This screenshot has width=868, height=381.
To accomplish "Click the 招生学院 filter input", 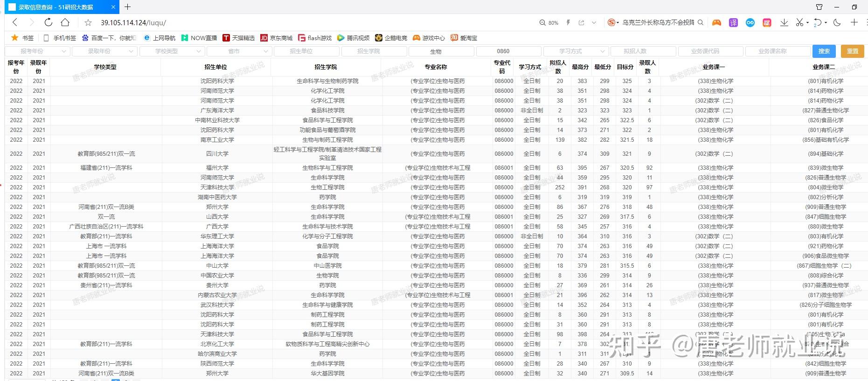I will point(374,51).
